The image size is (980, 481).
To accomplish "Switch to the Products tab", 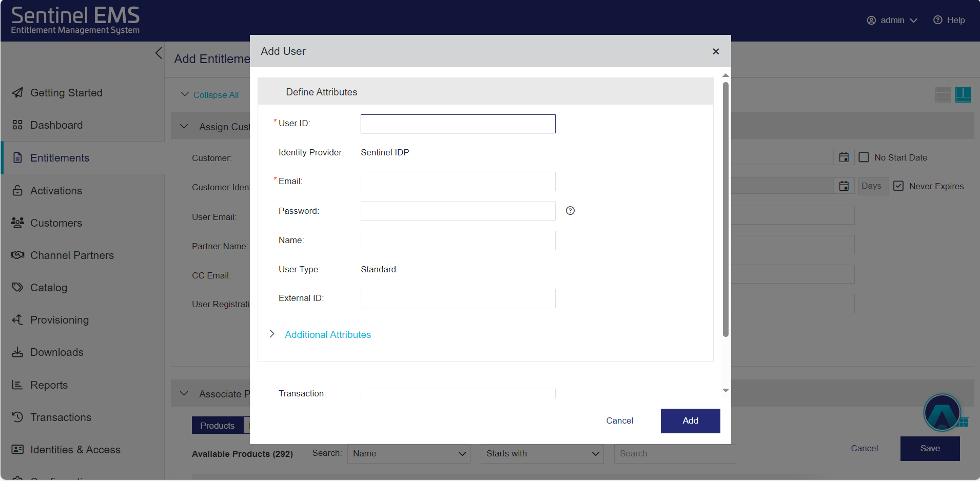I will (x=217, y=425).
